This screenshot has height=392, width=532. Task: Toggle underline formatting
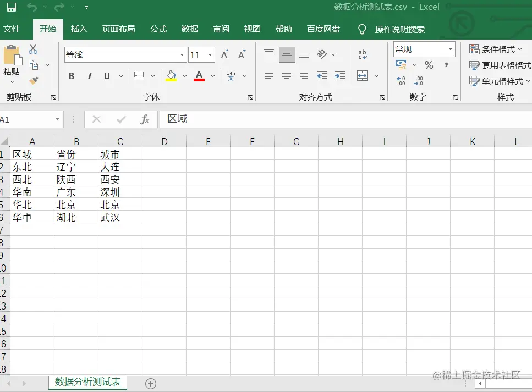107,76
